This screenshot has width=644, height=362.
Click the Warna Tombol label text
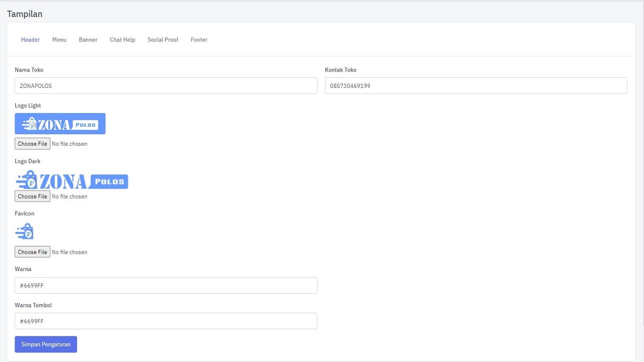pyautogui.click(x=33, y=305)
